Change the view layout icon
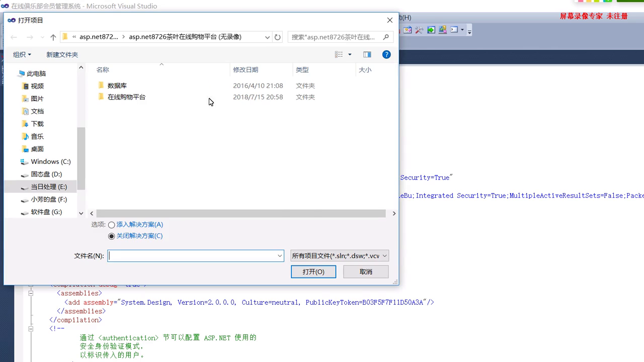Screen dimensions: 644x362 [339, 54]
